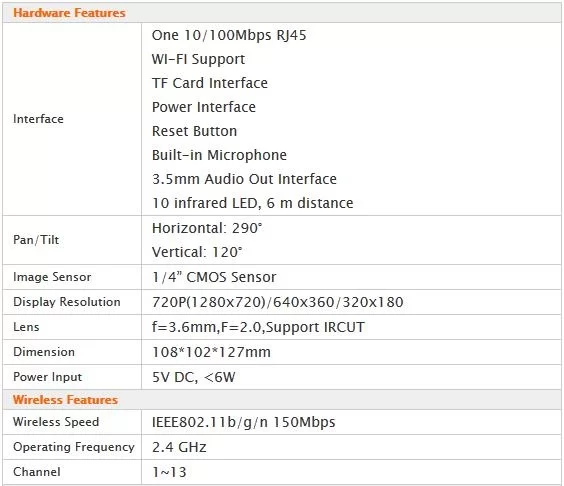Select '3.5mm Audio Out Interface' line
This screenshot has height=486, width=564.
pos(244,179)
